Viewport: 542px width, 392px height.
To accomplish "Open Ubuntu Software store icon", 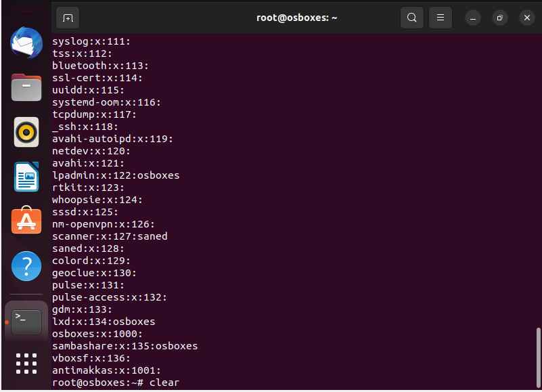I will (x=26, y=221).
